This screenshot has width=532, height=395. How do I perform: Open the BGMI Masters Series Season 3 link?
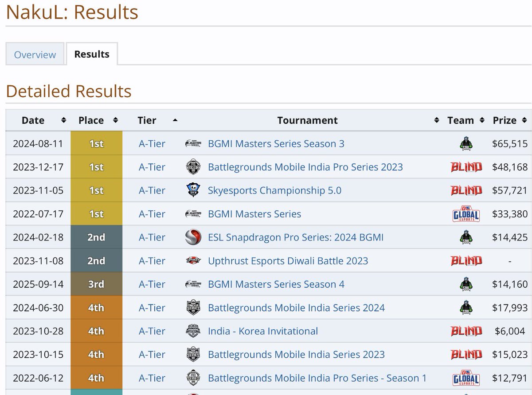coord(276,144)
